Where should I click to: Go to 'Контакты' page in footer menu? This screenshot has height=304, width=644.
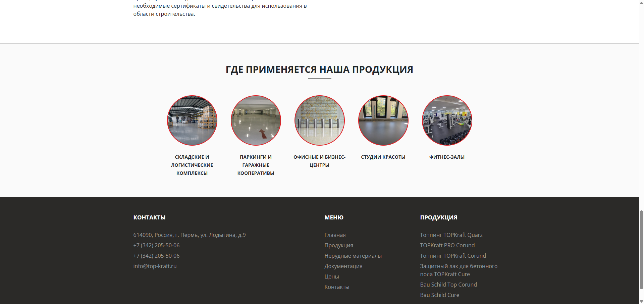pyautogui.click(x=337, y=287)
